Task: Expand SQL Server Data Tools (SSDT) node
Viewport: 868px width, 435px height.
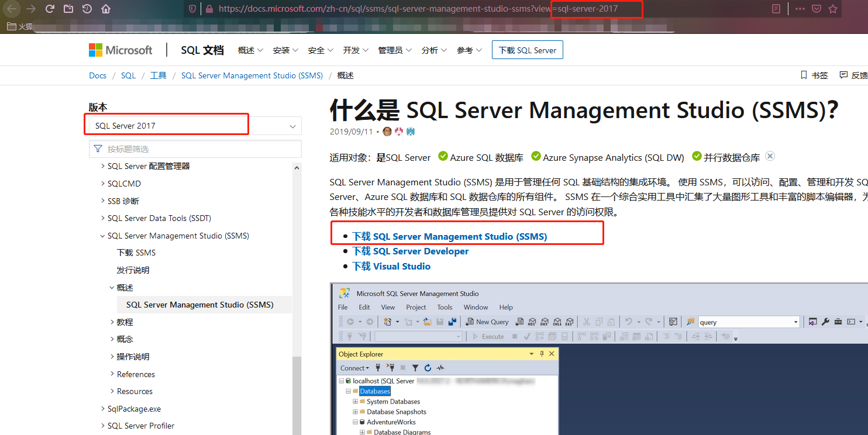Action: pos(103,218)
